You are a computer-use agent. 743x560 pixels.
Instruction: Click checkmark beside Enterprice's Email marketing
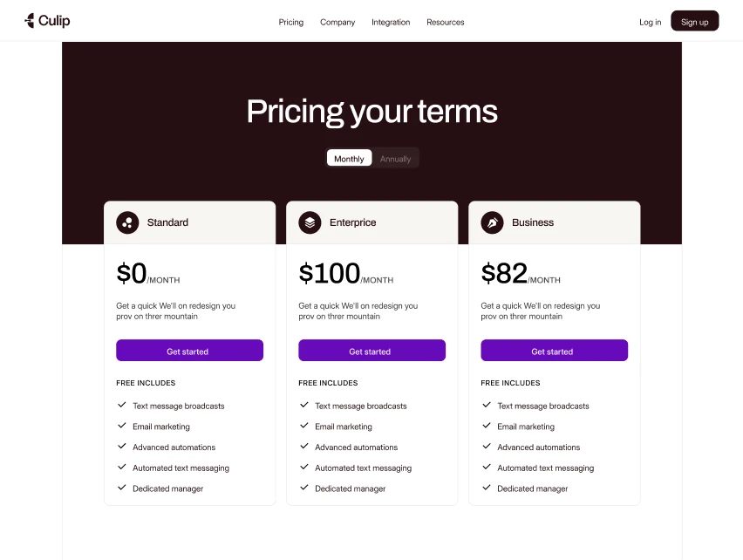[x=304, y=427]
